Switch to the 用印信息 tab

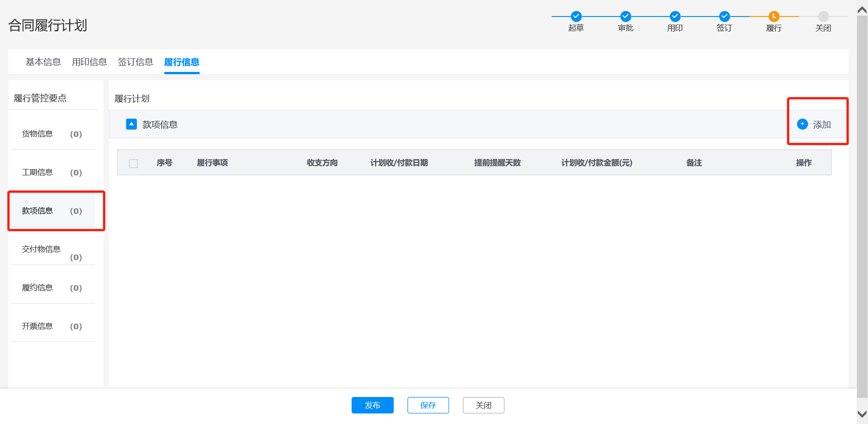coord(89,62)
